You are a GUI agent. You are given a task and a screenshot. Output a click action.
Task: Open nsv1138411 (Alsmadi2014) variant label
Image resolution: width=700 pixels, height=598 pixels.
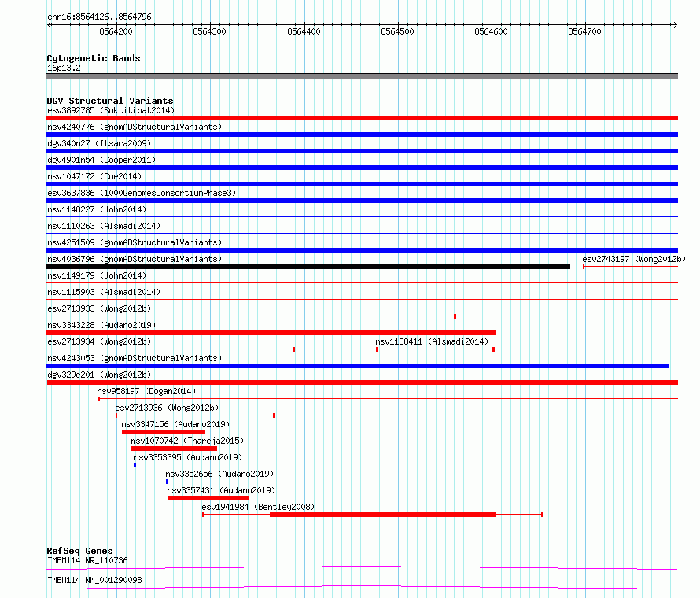pyautogui.click(x=432, y=341)
